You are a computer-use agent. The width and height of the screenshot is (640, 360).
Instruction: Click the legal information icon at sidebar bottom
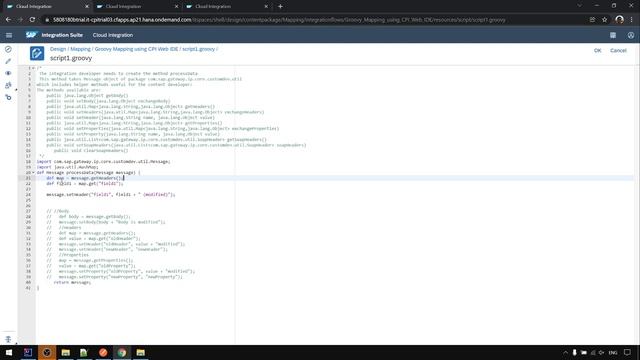tap(8, 339)
